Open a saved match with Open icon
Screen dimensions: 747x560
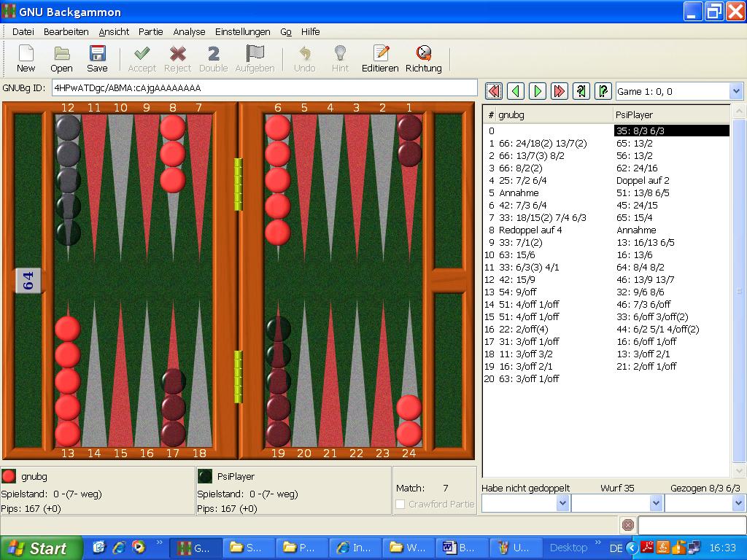point(61,58)
